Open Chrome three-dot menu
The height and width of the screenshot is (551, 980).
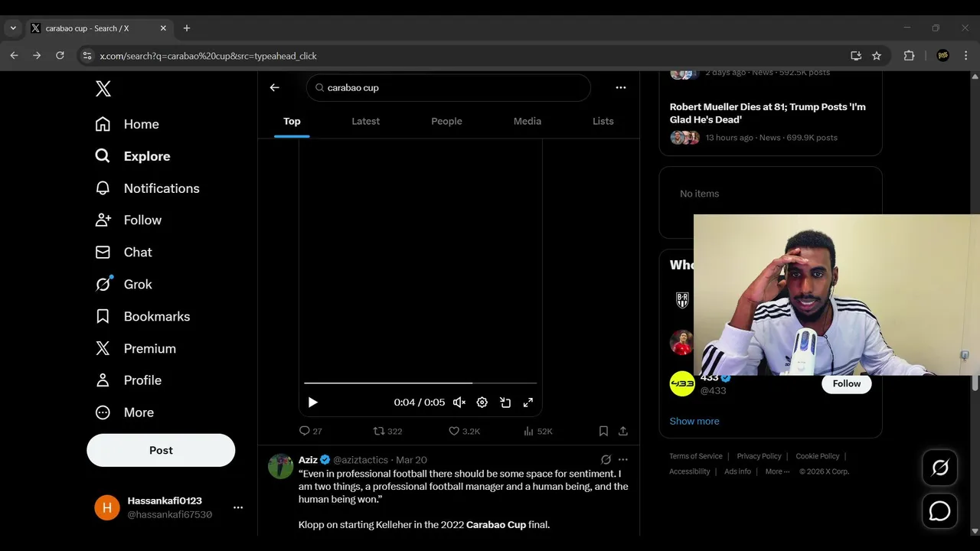click(965, 56)
